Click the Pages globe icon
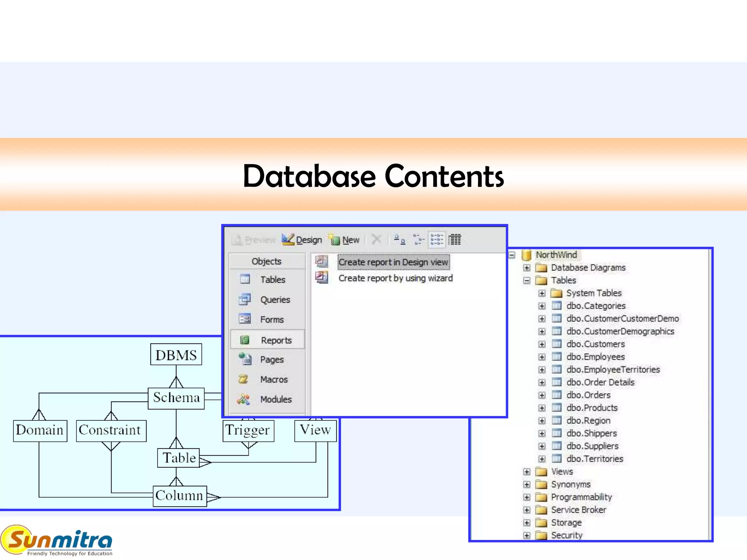The width and height of the screenshot is (747, 560). [245, 359]
